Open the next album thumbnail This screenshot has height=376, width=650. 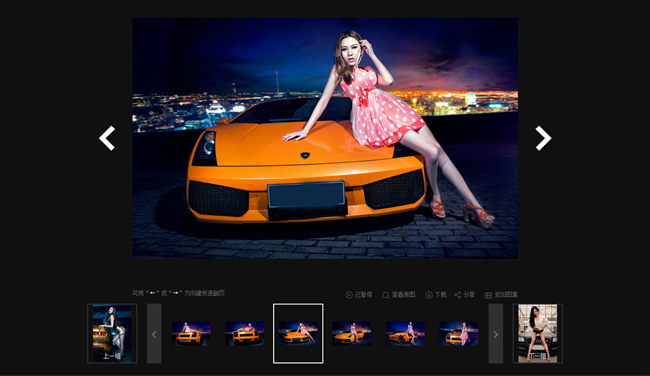538,333
